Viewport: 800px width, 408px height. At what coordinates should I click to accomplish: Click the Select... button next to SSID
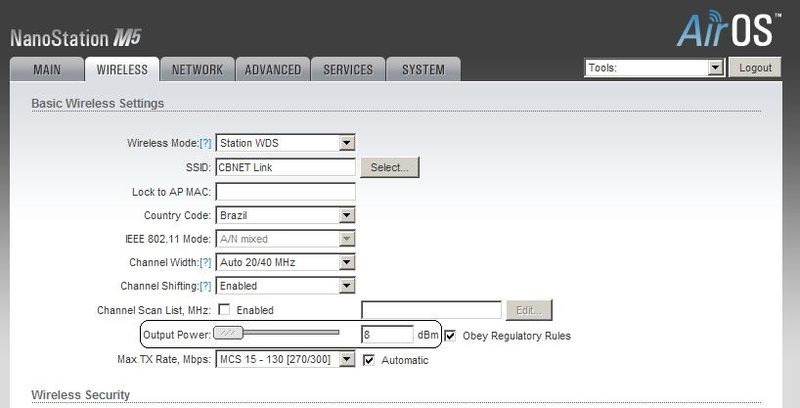click(x=390, y=167)
